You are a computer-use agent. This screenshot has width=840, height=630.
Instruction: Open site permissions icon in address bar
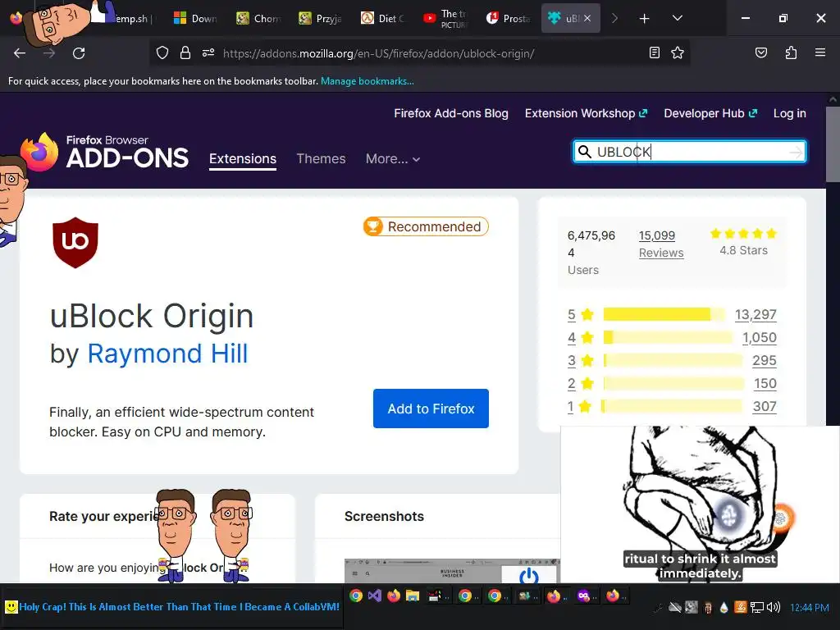pyautogui.click(x=208, y=52)
